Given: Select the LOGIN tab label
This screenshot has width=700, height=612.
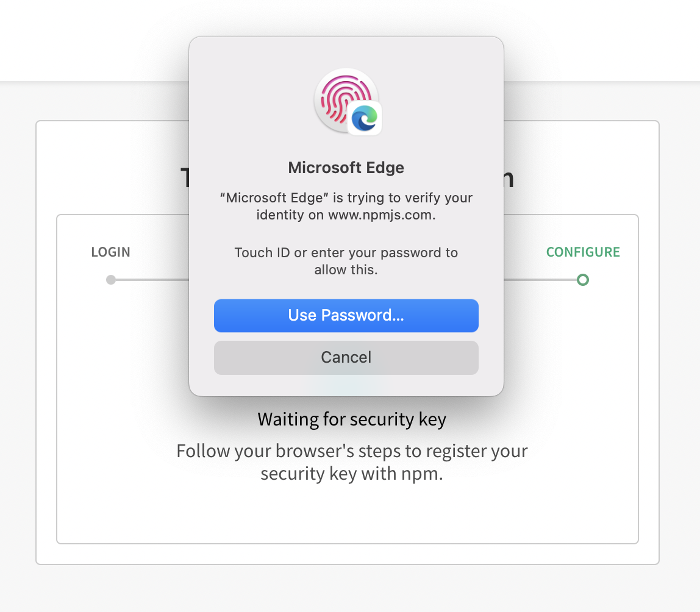Looking at the screenshot, I should tap(110, 252).
